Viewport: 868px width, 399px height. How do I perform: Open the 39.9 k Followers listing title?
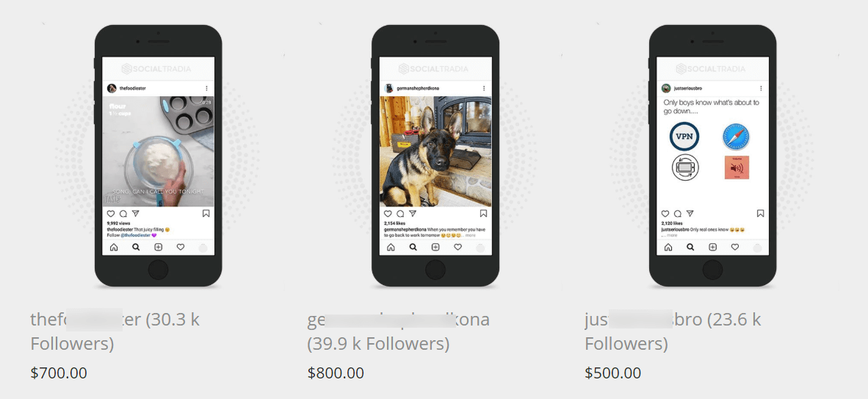[x=399, y=331]
